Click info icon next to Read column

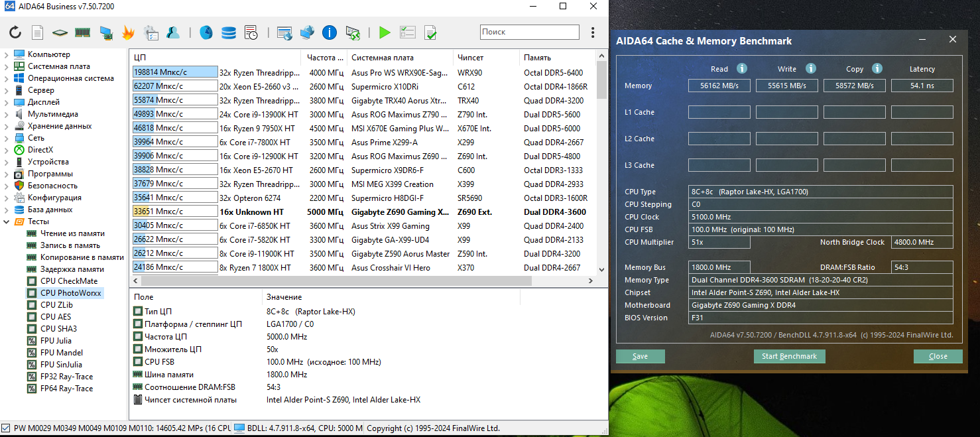click(742, 68)
